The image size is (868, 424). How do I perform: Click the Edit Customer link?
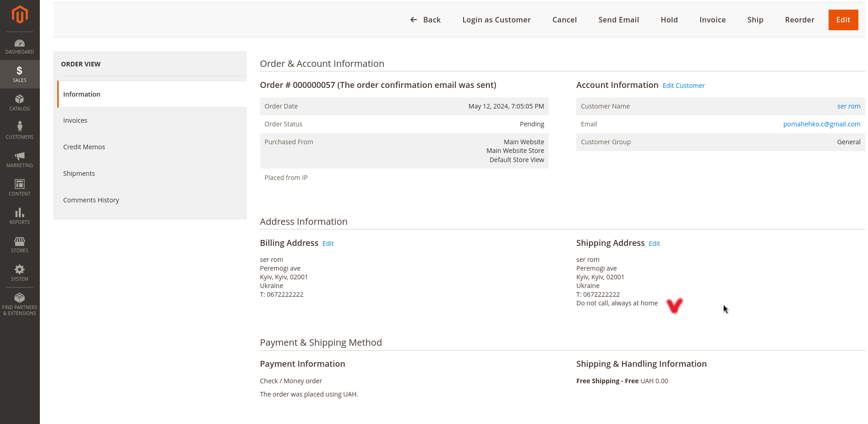[683, 86]
